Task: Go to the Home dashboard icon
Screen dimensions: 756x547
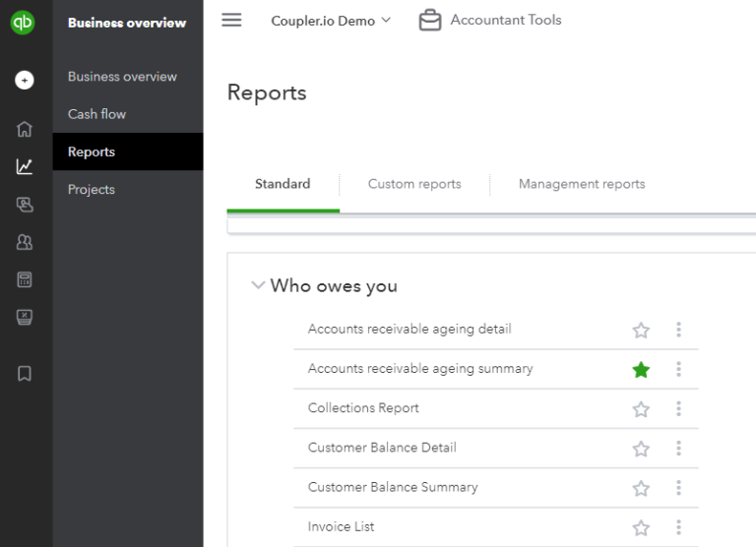Action: tap(25, 129)
